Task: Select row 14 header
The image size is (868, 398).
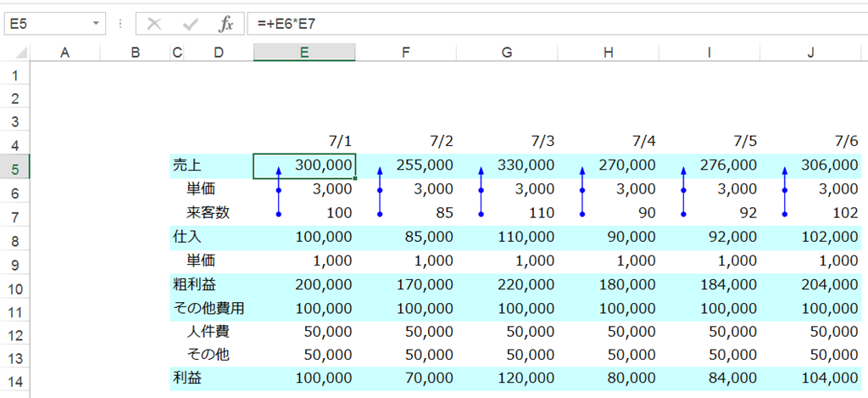Action: (x=15, y=382)
